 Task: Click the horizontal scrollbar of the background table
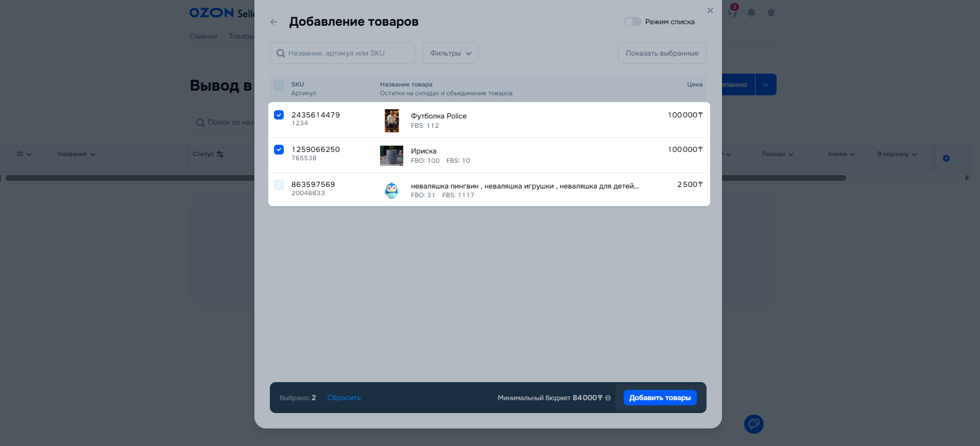(x=425, y=178)
